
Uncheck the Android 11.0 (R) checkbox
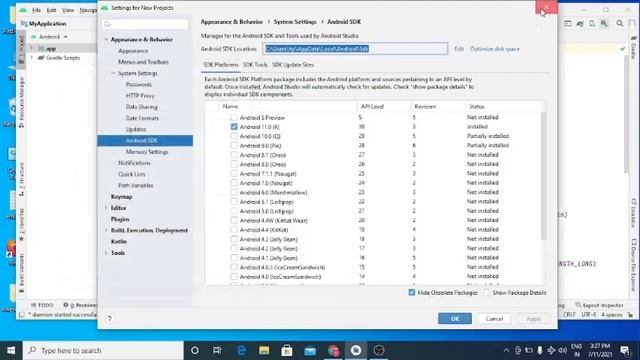pyautogui.click(x=234, y=127)
